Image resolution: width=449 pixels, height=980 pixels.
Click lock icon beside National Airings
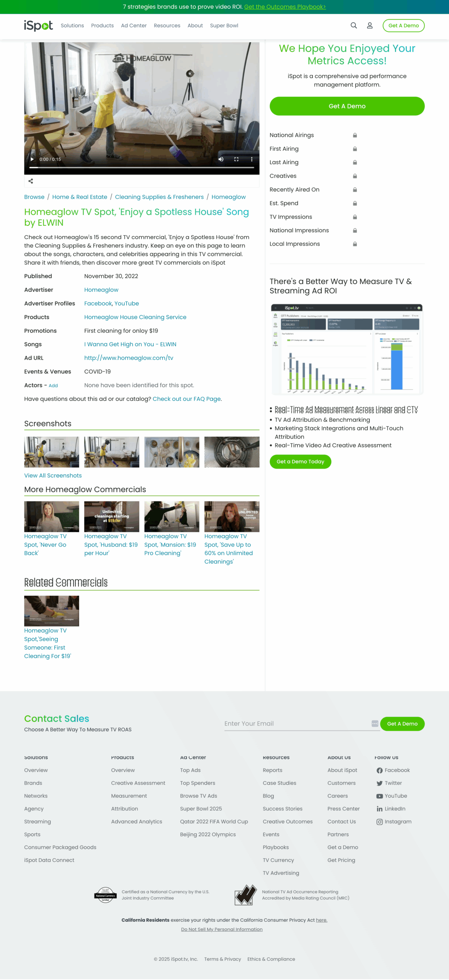coord(355,135)
